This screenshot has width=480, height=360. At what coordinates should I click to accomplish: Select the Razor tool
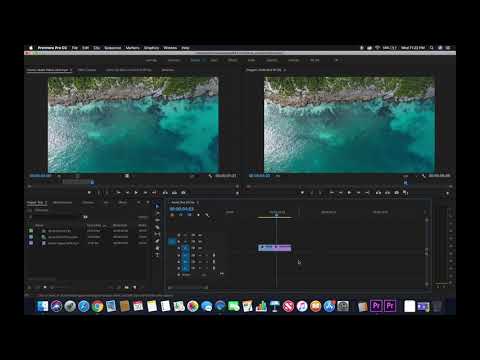click(x=157, y=227)
